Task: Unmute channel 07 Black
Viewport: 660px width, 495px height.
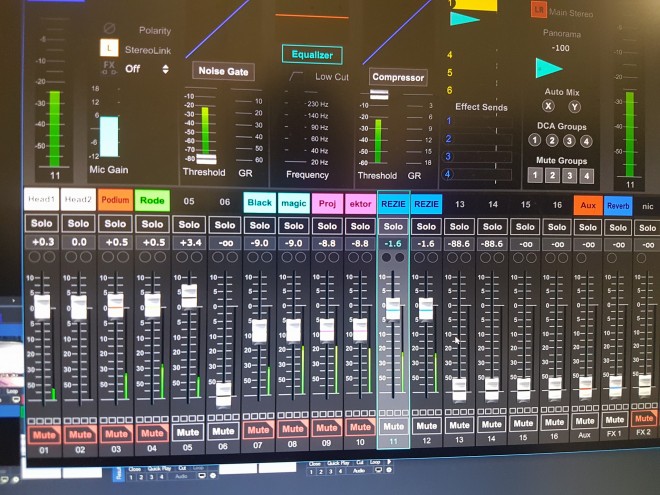Action: coord(258,430)
